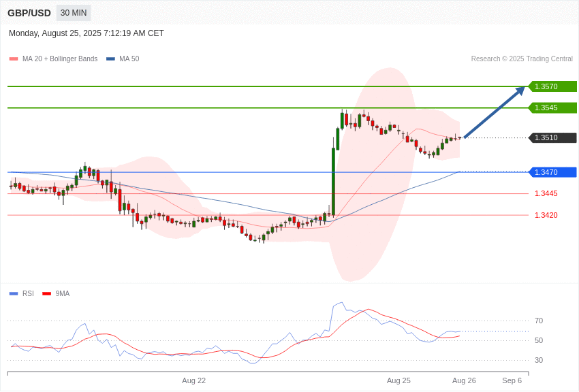Screen dimensions: 579x392
Task: Click the RSI 70 axis label
Action: (x=539, y=321)
